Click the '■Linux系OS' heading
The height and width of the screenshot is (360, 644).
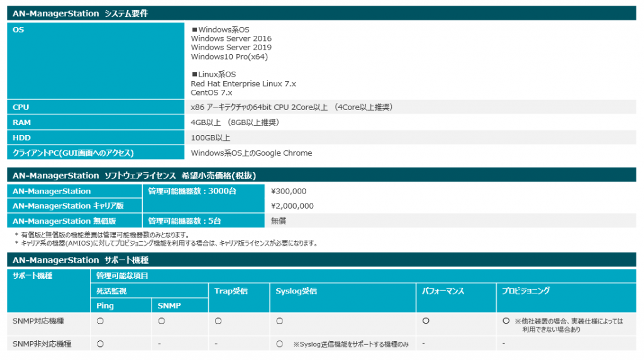click(x=214, y=74)
